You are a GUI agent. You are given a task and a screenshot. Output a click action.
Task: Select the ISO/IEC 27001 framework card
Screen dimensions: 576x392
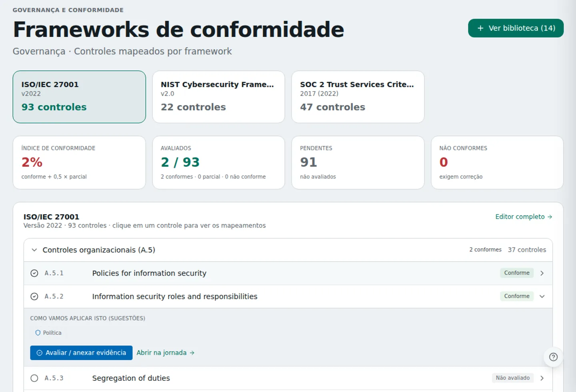[79, 97]
